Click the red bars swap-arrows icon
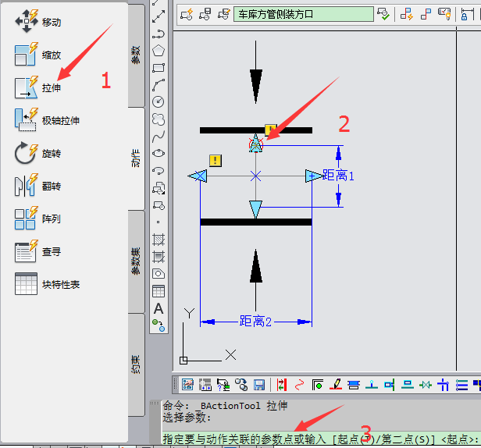481x448 pixels. (x=282, y=385)
